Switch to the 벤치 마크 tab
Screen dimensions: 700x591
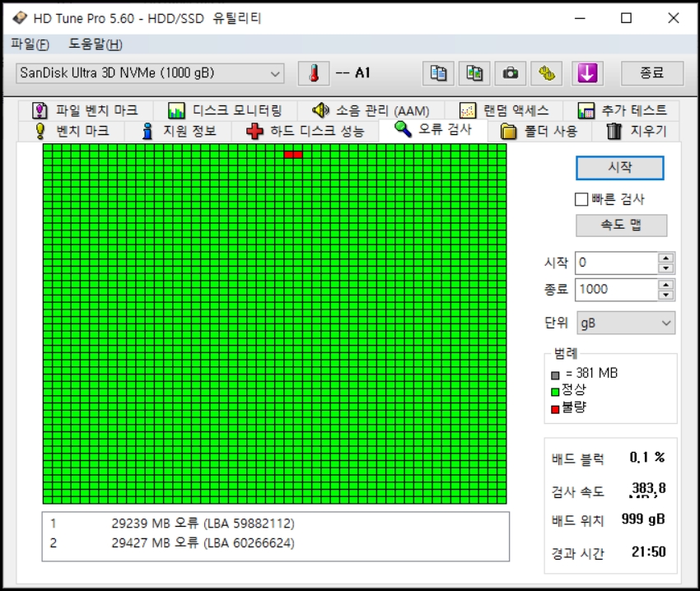tap(72, 131)
